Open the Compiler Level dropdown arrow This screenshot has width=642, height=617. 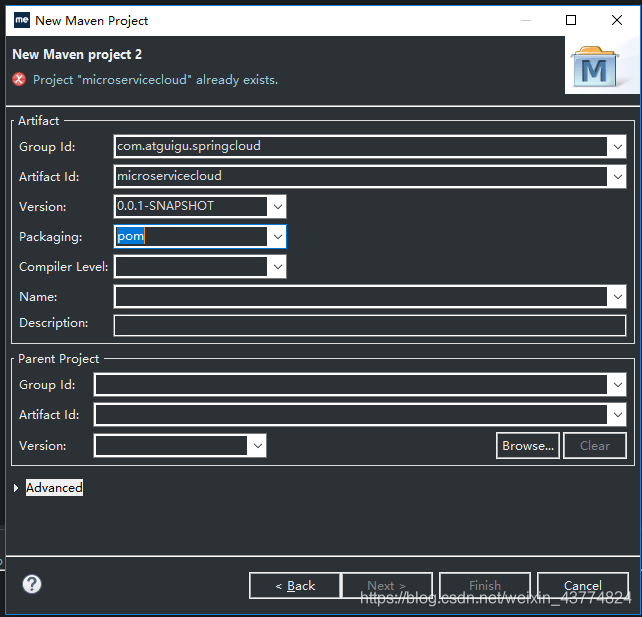[x=277, y=267]
